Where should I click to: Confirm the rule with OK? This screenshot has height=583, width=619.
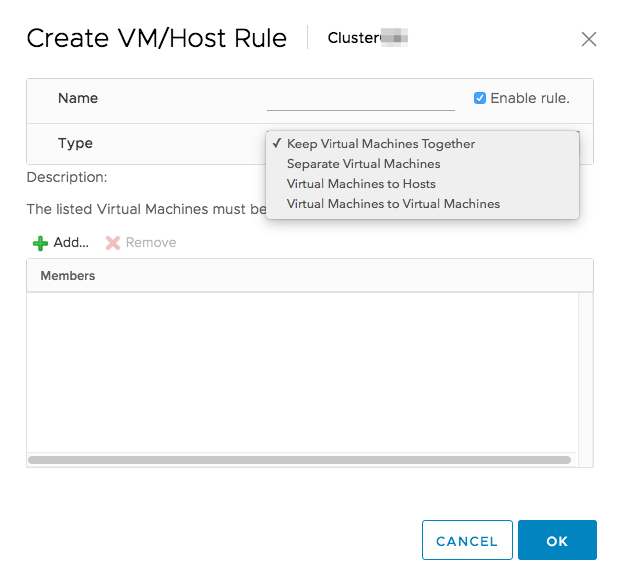coord(557,541)
